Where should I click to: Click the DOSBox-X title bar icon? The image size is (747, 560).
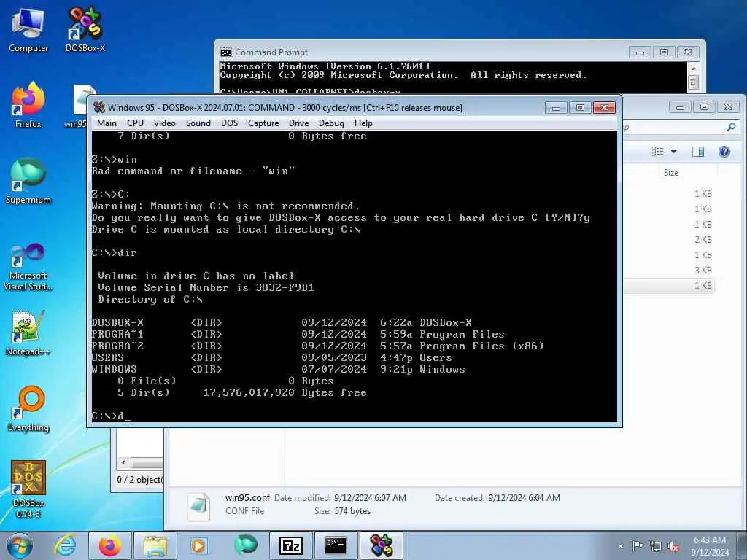coord(99,108)
